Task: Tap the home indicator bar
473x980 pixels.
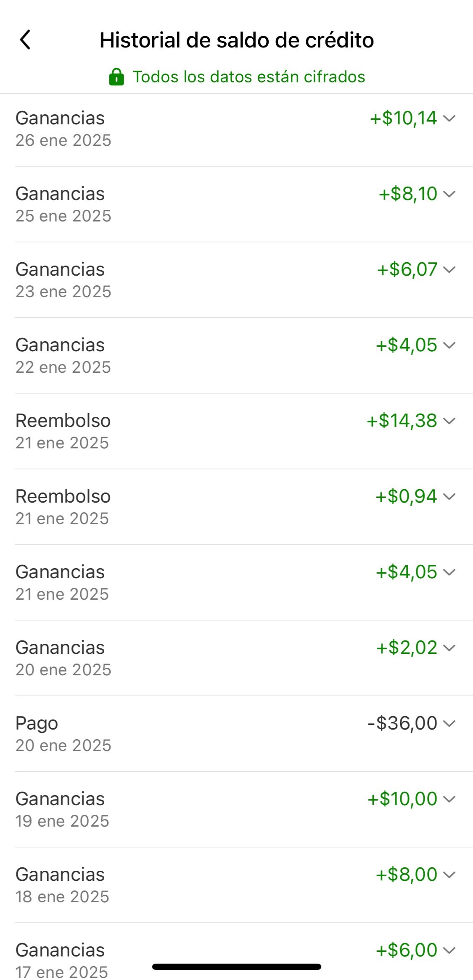Action: click(x=237, y=967)
